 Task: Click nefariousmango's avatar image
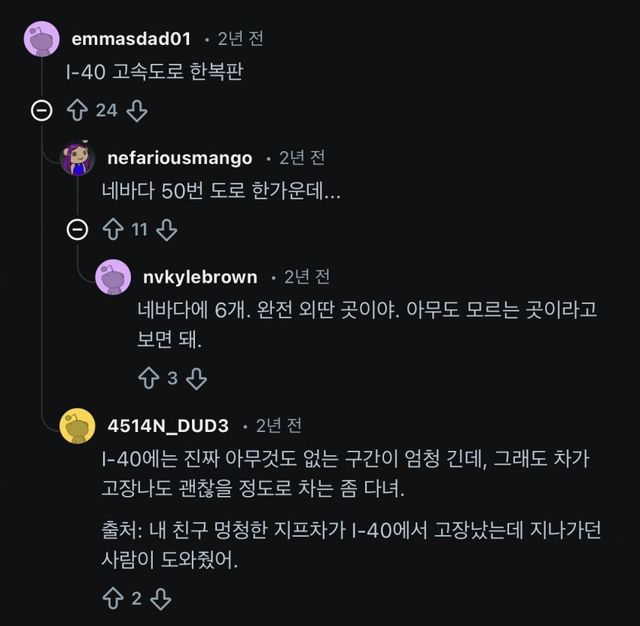pyautogui.click(x=77, y=158)
